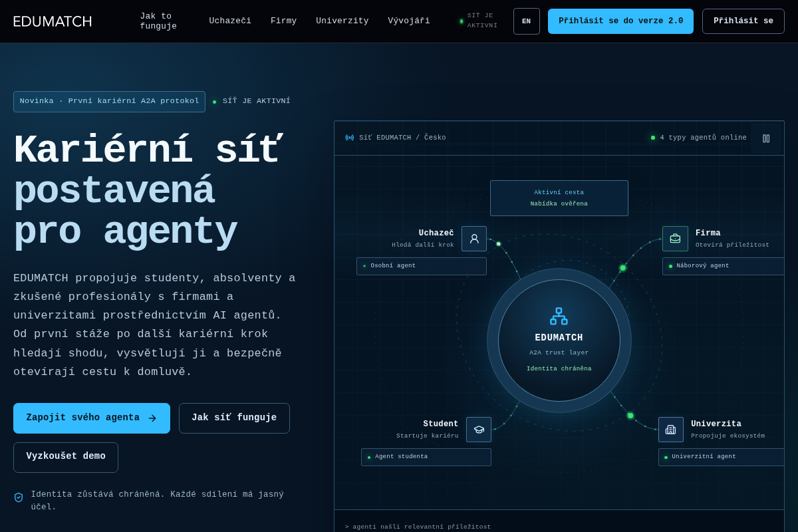Click the Firma node label

tap(708, 233)
